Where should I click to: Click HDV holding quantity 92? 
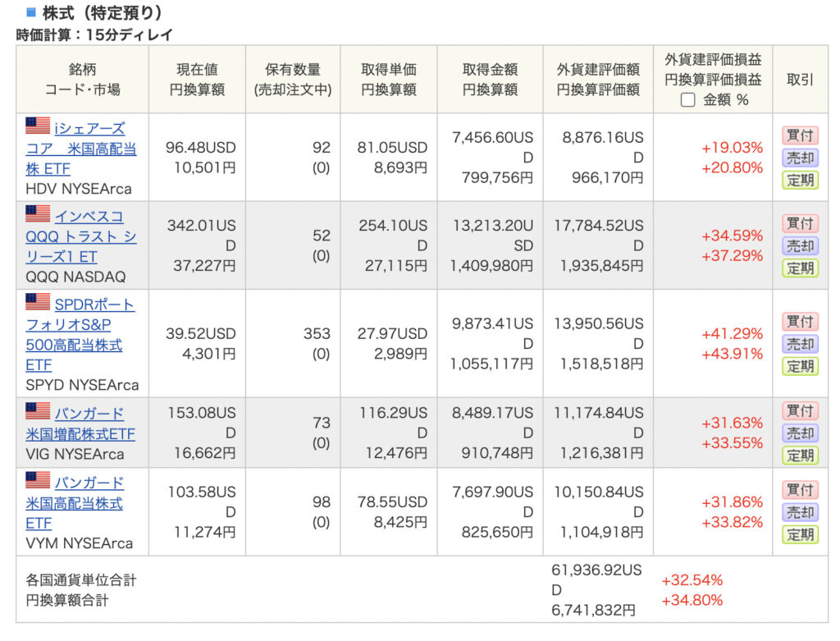point(322,148)
